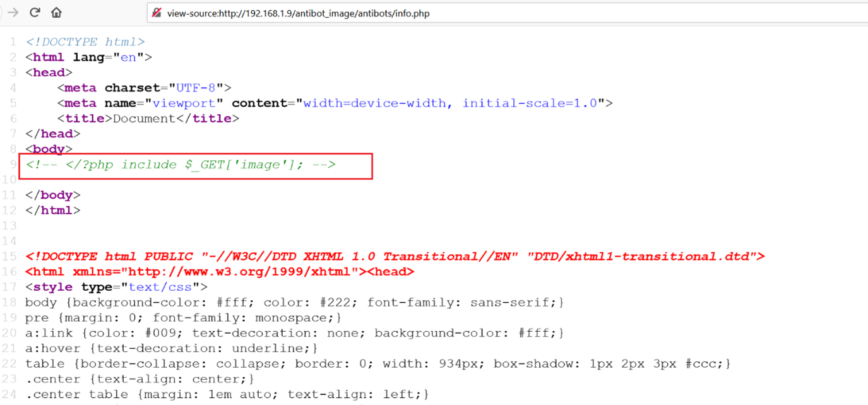Click the a:hover CSS rule line
The height and width of the screenshot is (405, 868).
[x=172, y=348]
